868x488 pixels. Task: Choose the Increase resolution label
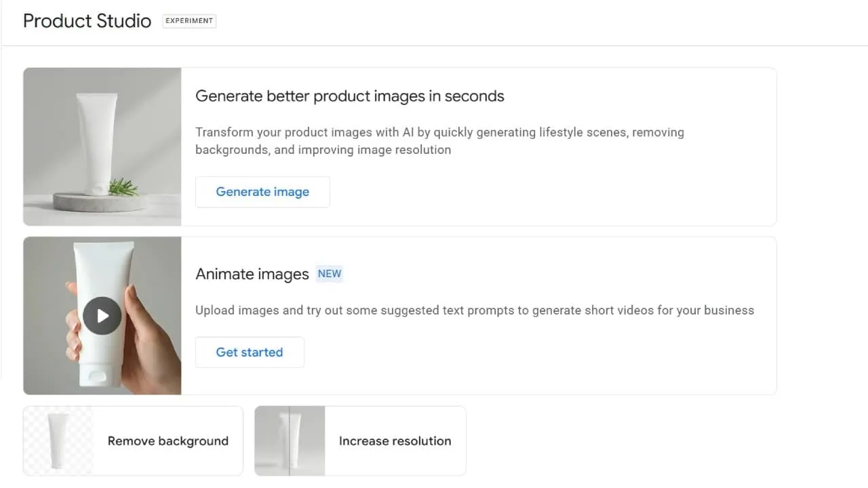(395, 441)
